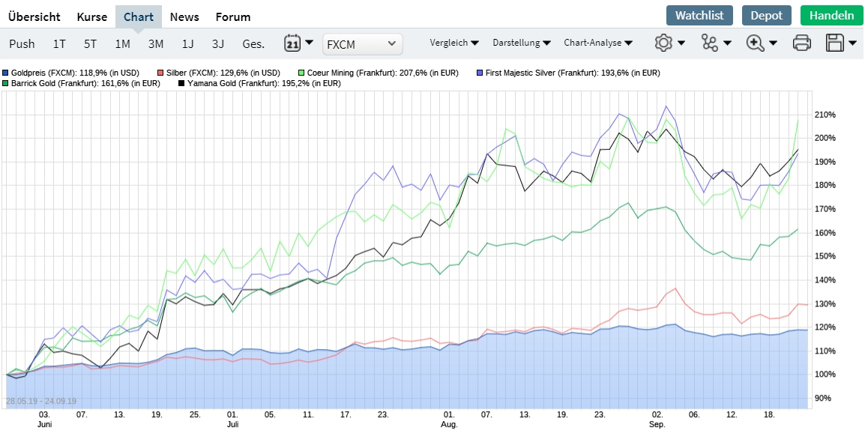The height and width of the screenshot is (433, 868).
Task: Toggle the Goldpreis (FXCM) legend entry
Action: click(x=48, y=73)
